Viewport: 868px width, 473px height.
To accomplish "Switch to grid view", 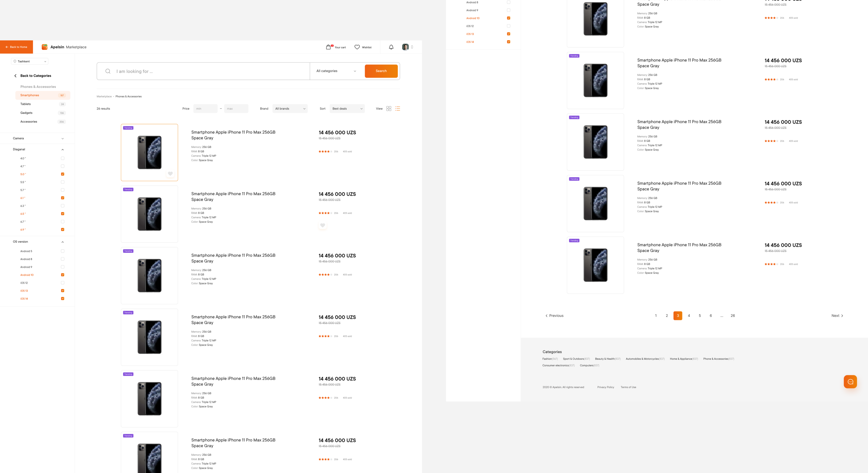I will coord(389,109).
